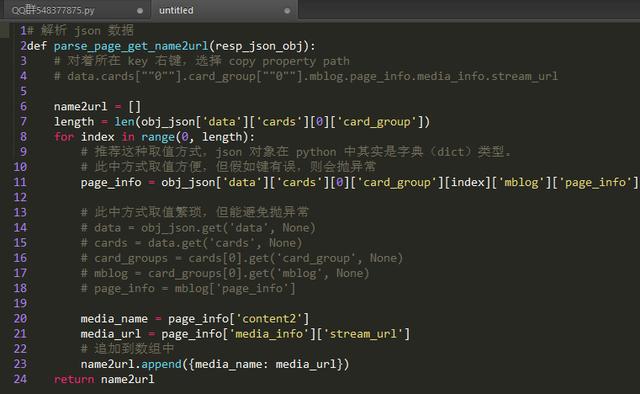Click the media_url variable on line 21
This screenshot has height=394, width=640.
(x=111, y=334)
